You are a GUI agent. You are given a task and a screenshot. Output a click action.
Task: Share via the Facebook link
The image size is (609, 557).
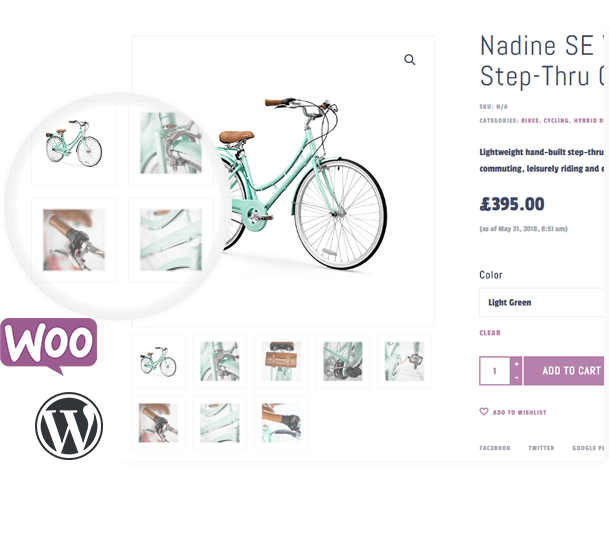pos(495,448)
